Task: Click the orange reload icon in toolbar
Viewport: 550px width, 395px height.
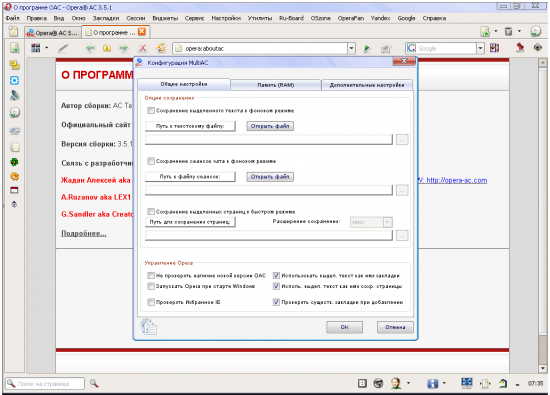Action: click(x=161, y=48)
